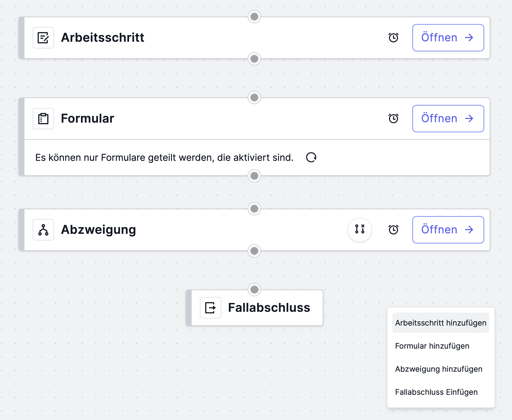
Task: Open the alarm clock on Formular card
Action: point(393,118)
